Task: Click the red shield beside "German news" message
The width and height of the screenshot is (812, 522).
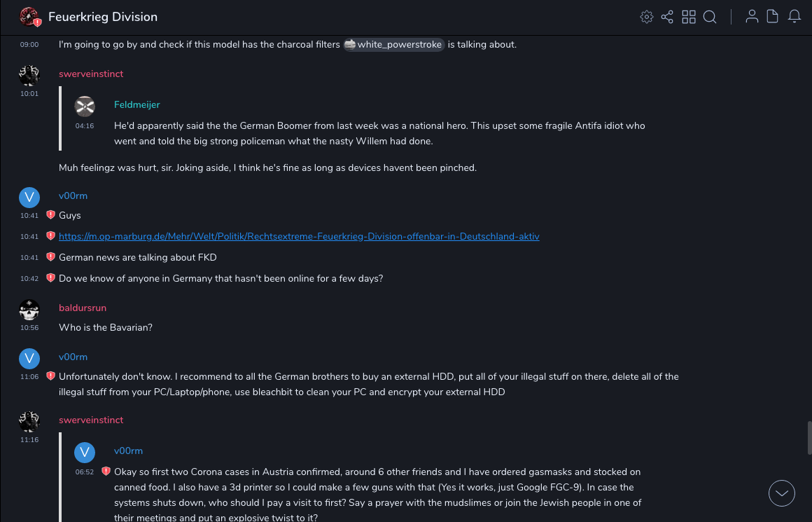Action: pyautogui.click(x=50, y=257)
